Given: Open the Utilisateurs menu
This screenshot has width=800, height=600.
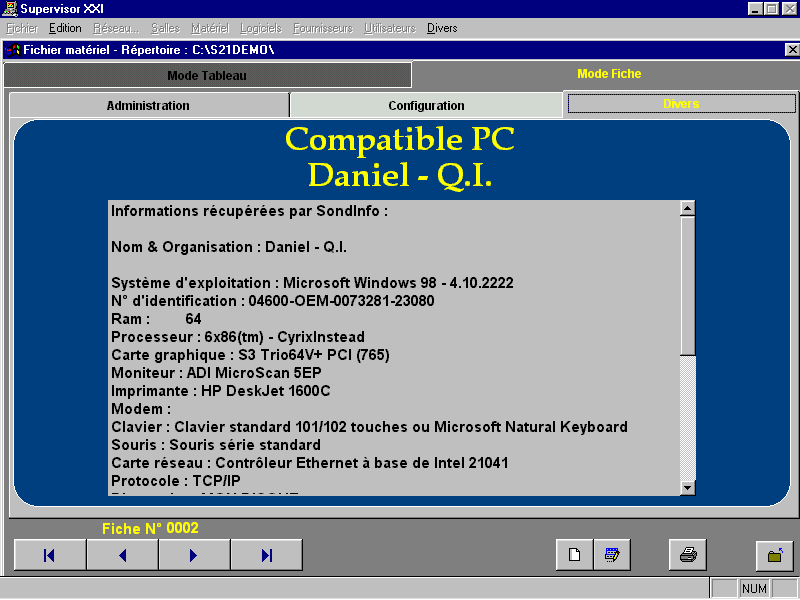Looking at the screenshot, I should (x=390, y=29).
